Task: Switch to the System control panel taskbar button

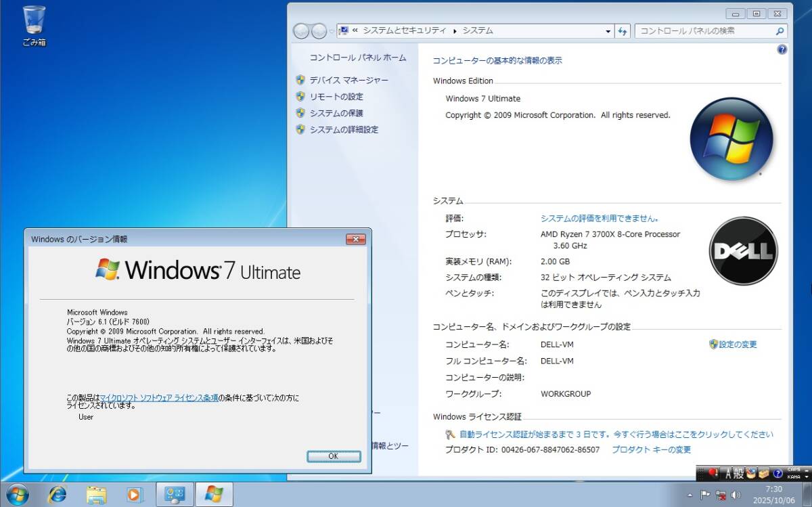Action: [x=175, y=495]
